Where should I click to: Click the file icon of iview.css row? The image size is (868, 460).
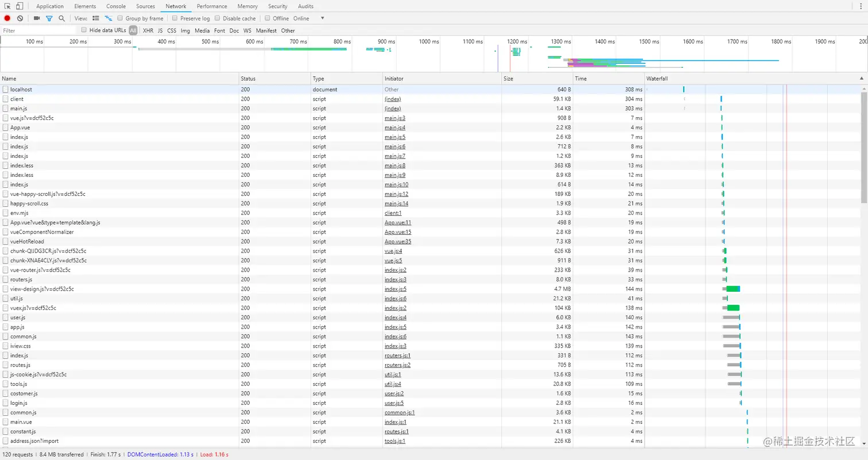[5, 346]
